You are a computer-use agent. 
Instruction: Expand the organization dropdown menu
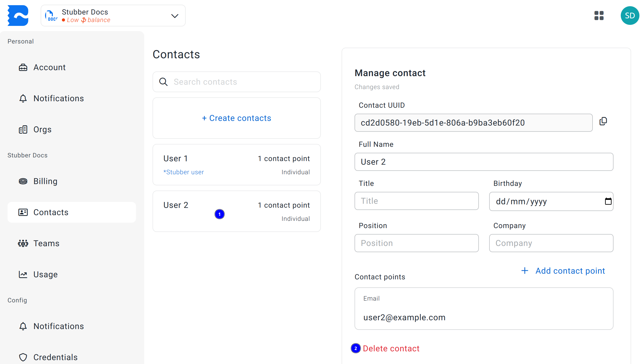click(175, 16)
